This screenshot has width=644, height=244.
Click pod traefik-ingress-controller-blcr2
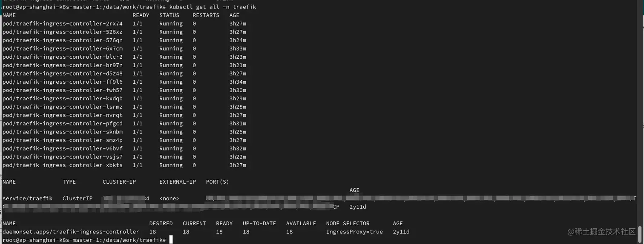click(x=63, y=57)
